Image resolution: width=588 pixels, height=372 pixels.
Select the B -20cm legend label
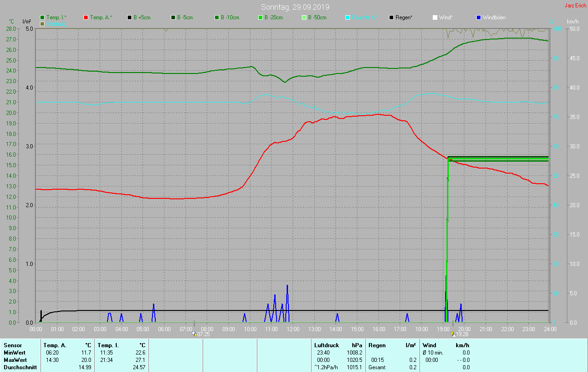[x=273, y=17]
